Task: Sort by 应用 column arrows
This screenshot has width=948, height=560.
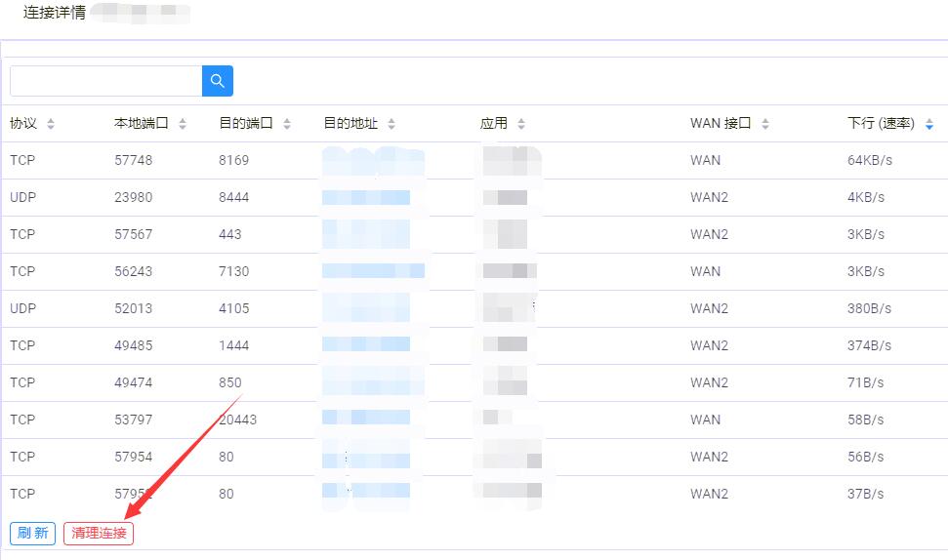Action: (x=521, y=124)
